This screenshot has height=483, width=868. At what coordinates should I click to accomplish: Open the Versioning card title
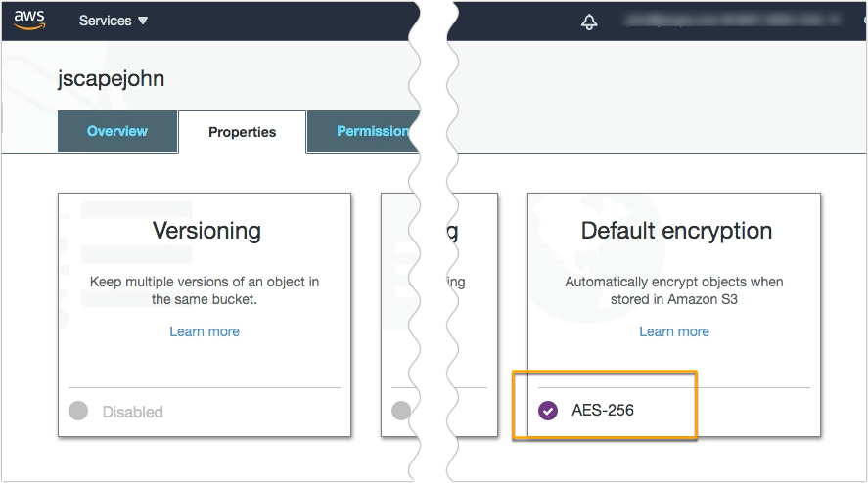[x=206, y=231]
